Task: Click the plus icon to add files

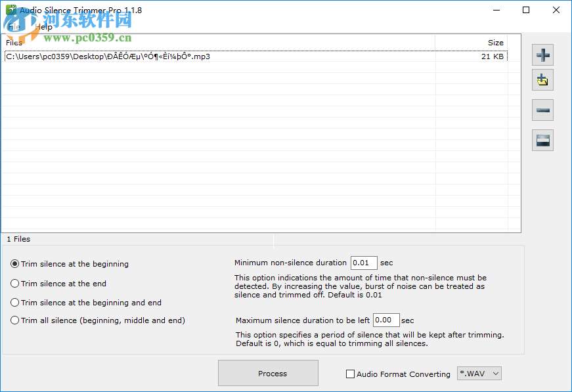Action: click(542, 55)
